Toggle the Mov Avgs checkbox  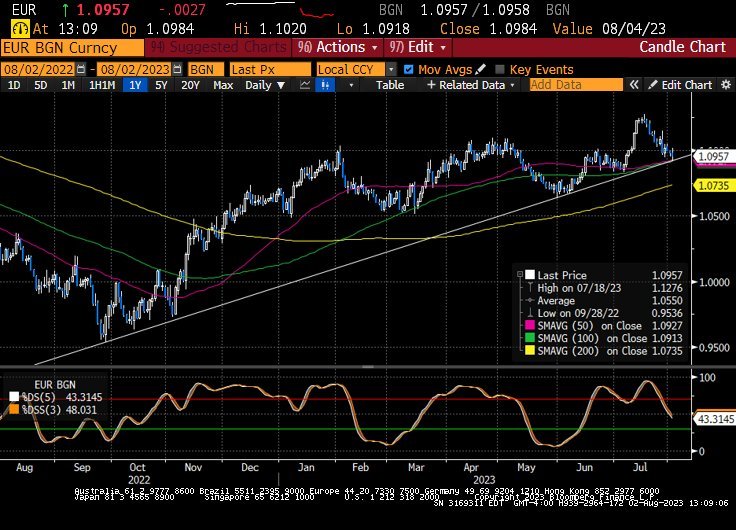pyautogui.click(x=407, y=69)
